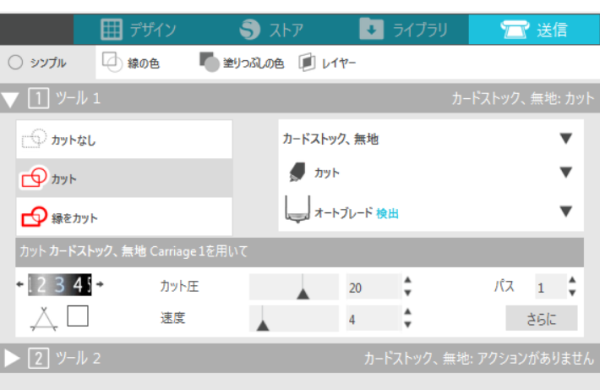Toggle the square checkbox beside line segment icon
Image resolution: width=600 pixels, height=390 pixels.
pyautogui.click(x=78, y=316)
